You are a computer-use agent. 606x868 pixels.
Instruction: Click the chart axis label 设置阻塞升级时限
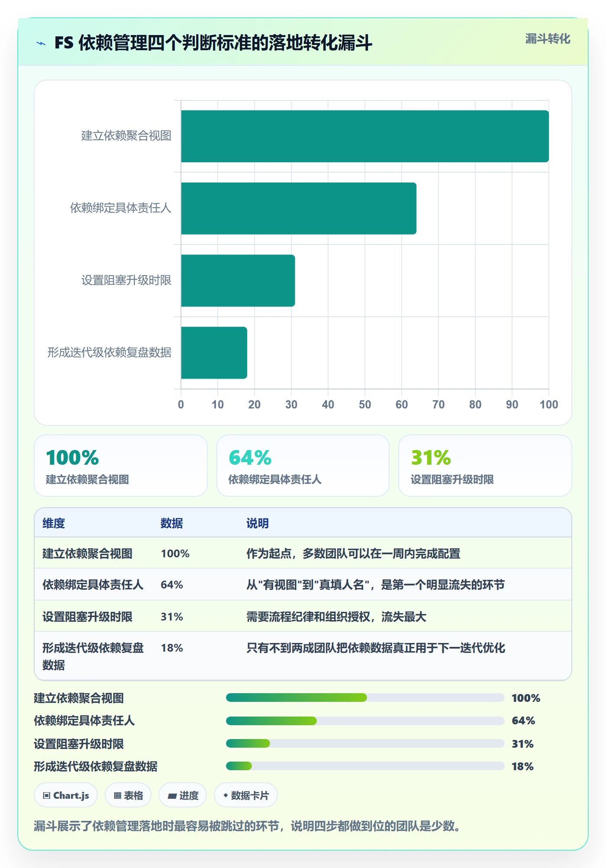tap(126, 280)
